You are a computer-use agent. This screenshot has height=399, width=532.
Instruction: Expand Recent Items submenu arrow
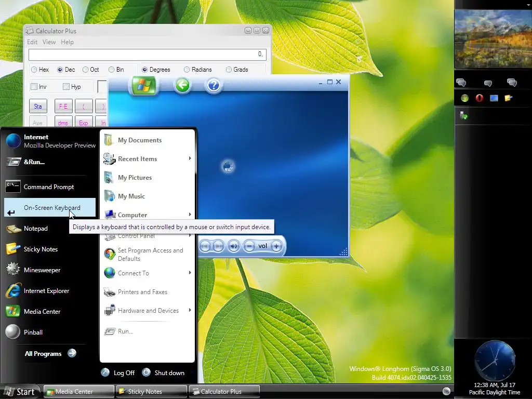pos(190,158)
